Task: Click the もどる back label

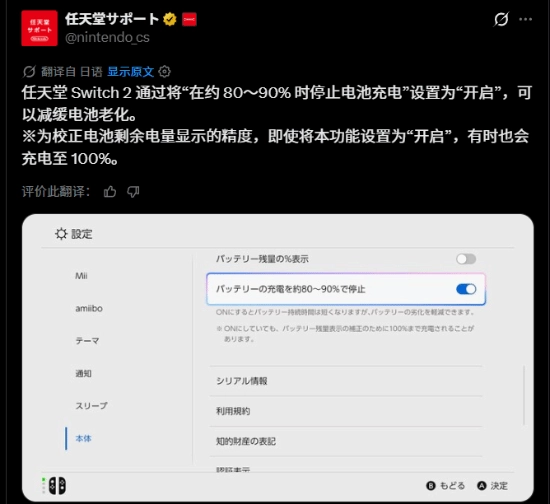Action: pyautogui.click(x=452, y=486)
